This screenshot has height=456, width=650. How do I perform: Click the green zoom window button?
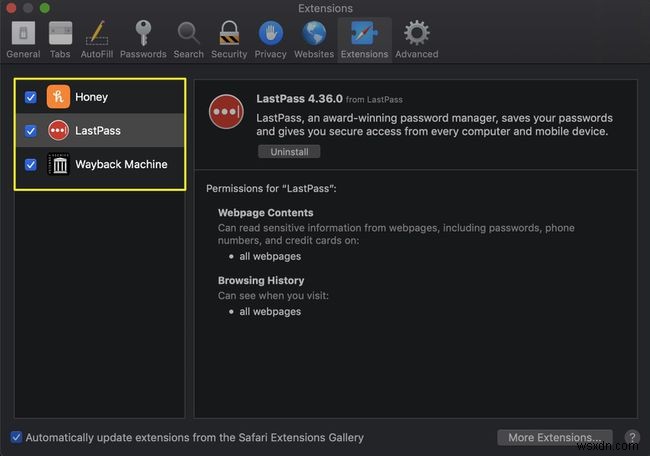tap(45, 8)
